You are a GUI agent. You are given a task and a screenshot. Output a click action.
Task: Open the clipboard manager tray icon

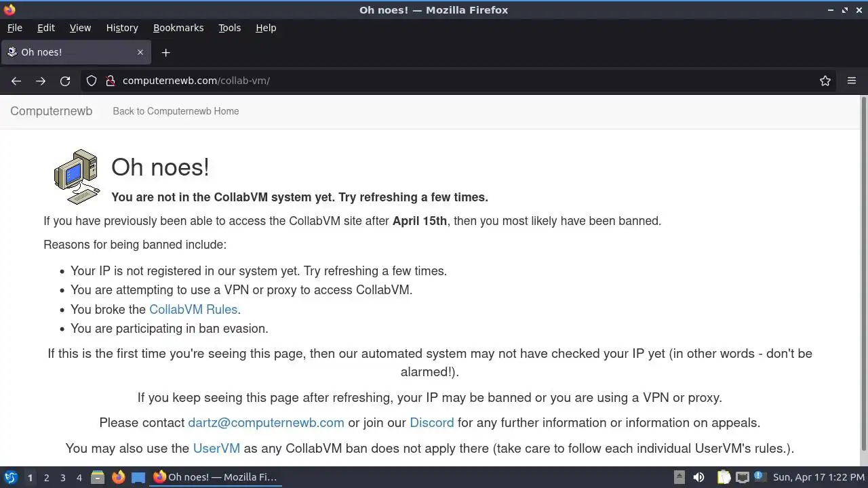724,477
